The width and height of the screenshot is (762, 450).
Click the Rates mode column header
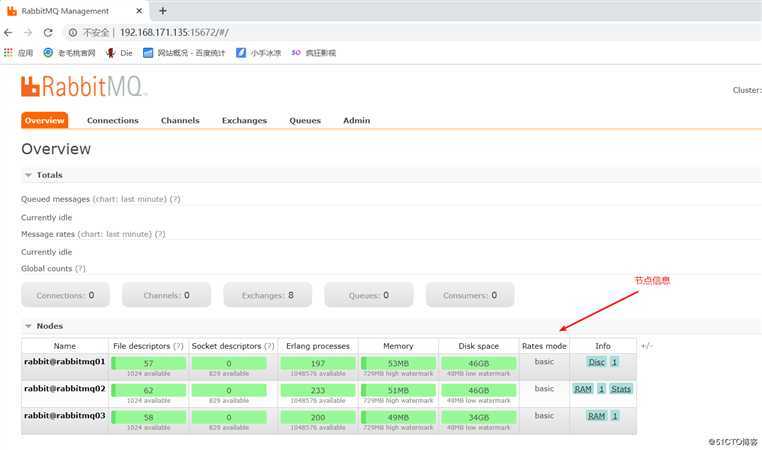(x=544, y=346)
